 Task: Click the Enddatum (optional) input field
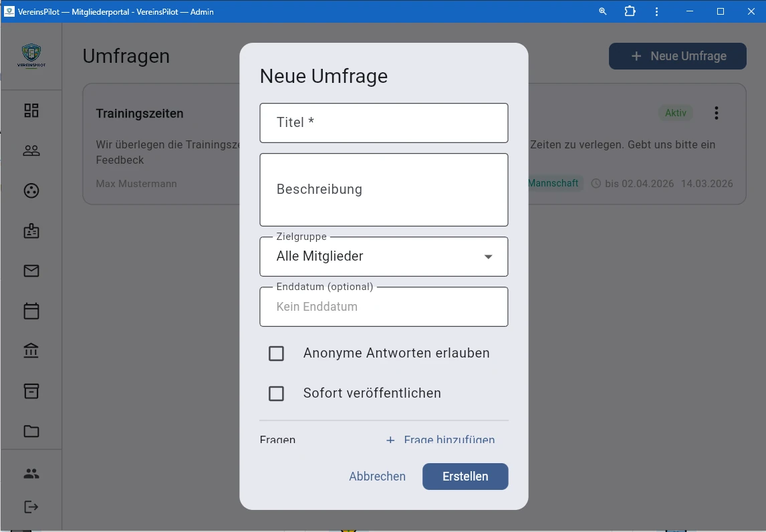click(x=384, y=307)
